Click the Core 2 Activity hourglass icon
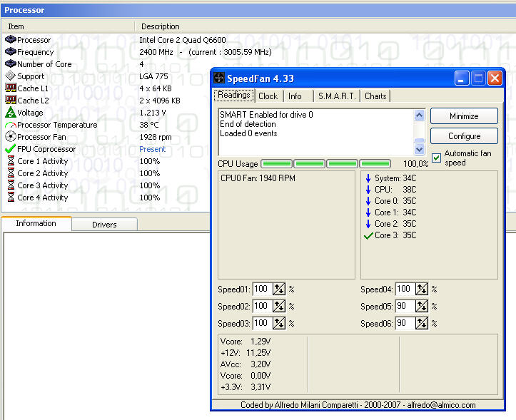The image size is (516, 420). [x=11, y=173]
